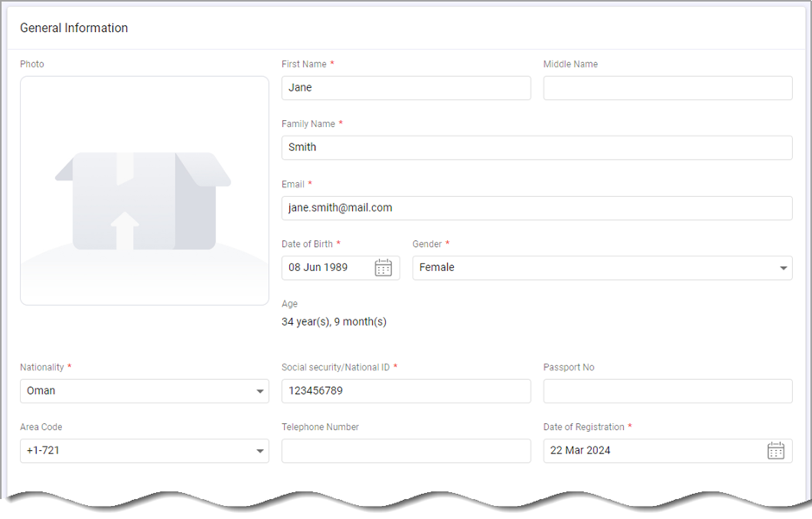The height and width of the screenshot is (519, 812).
Task: Focus the Email field with jane.smith@mail.com
Action: click(537, 208)
